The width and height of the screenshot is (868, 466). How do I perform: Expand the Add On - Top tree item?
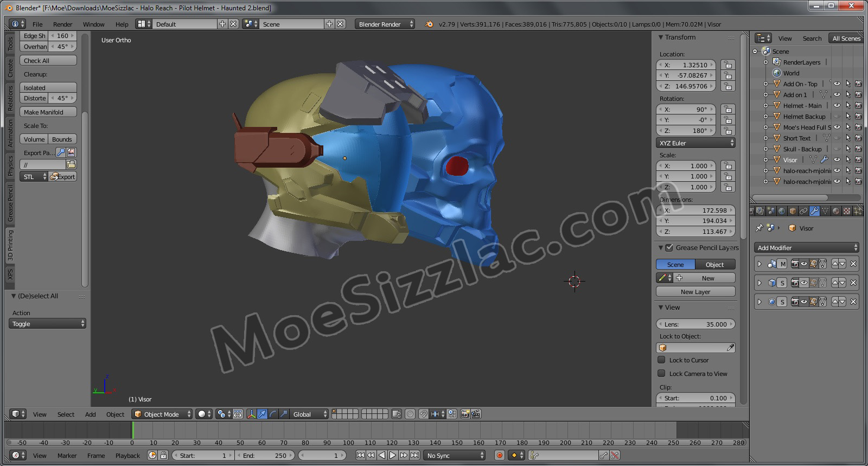click(x=765, y=84)
